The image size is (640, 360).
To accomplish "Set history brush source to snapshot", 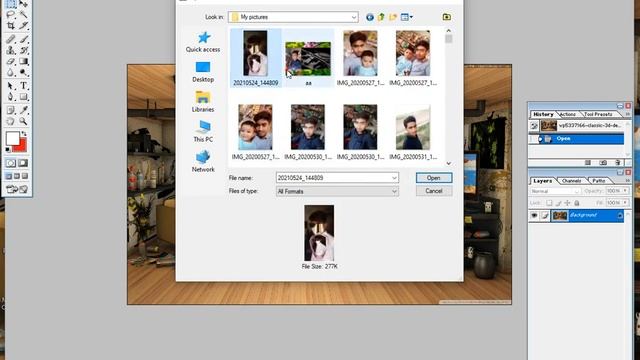I will coord(534,126).
